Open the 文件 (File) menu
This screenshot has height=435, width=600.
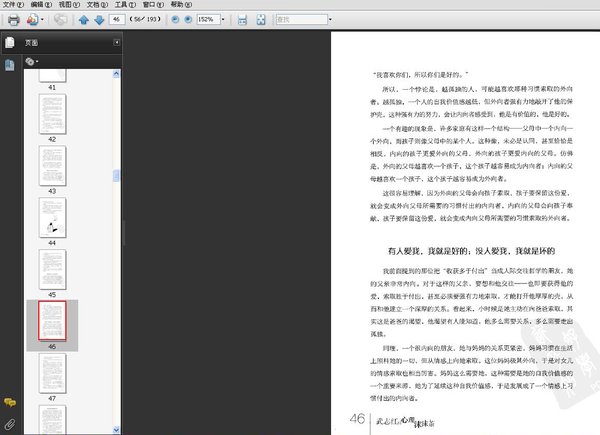(12, 4)
